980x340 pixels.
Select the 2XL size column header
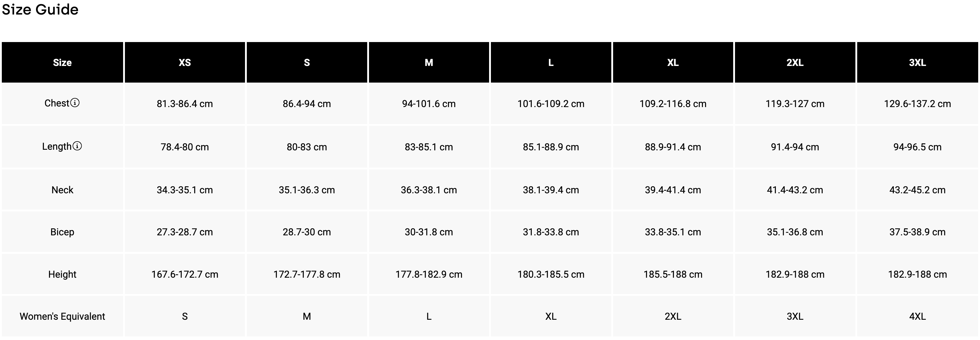(795, 62)
